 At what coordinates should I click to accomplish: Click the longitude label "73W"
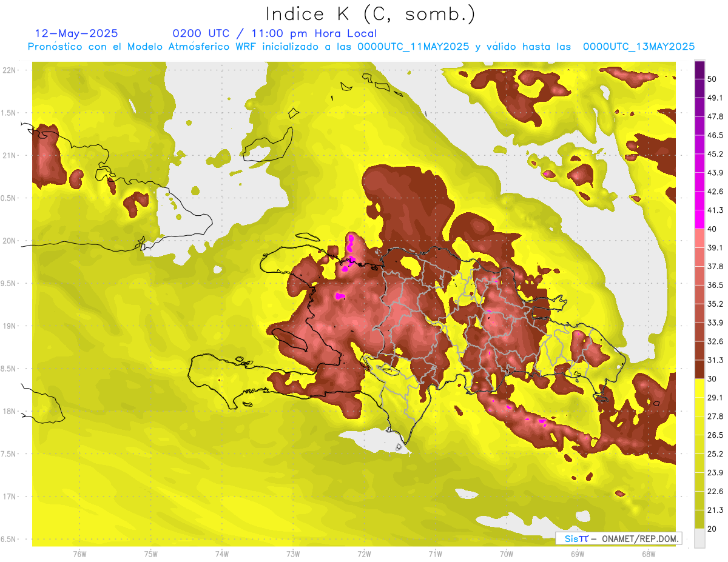coord(293,554)
